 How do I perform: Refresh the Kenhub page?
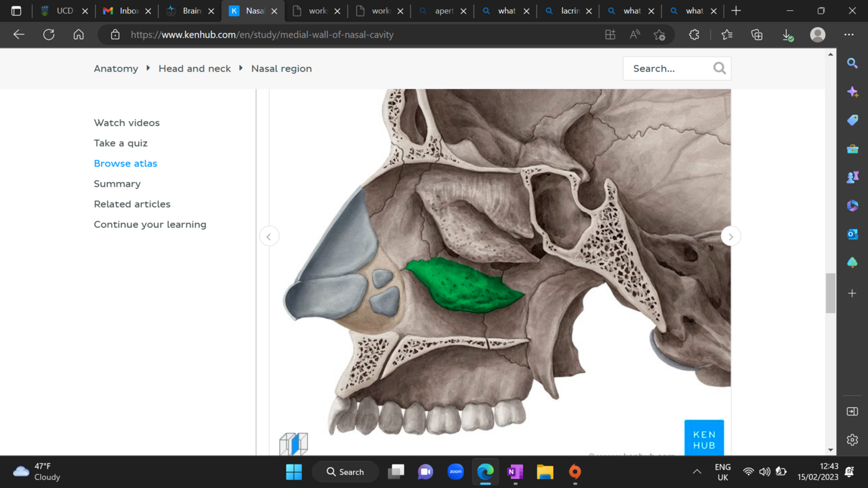(49, 34)
